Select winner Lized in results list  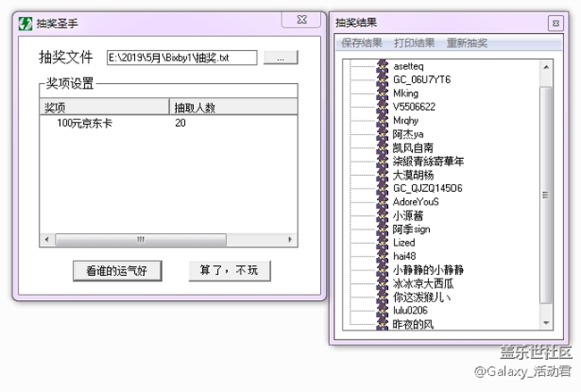coord(404,243)
